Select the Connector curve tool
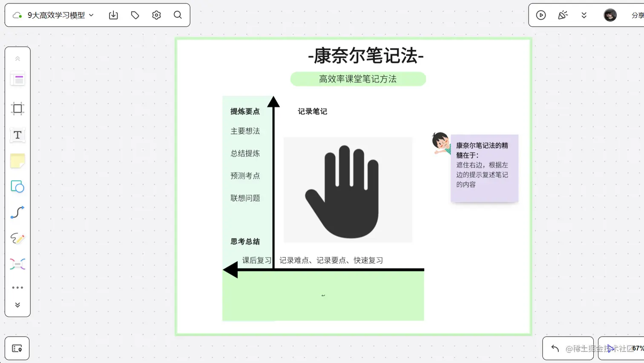This screenshot has height=363, width=644. [17, 212]
